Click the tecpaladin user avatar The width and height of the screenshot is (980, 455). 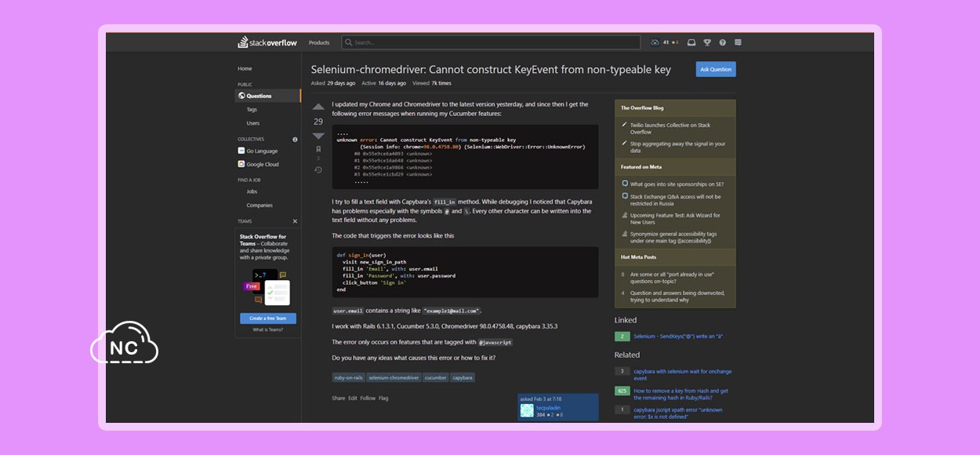527,410
